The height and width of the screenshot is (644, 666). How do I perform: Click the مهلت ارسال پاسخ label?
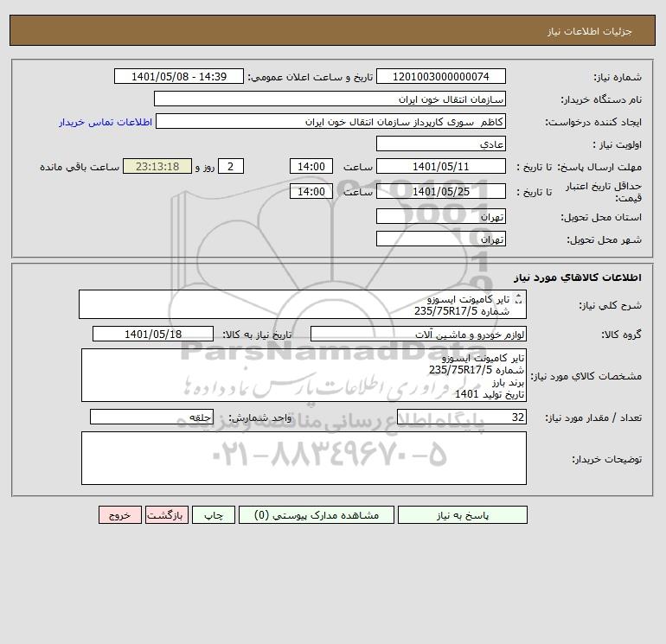[599, 167]
